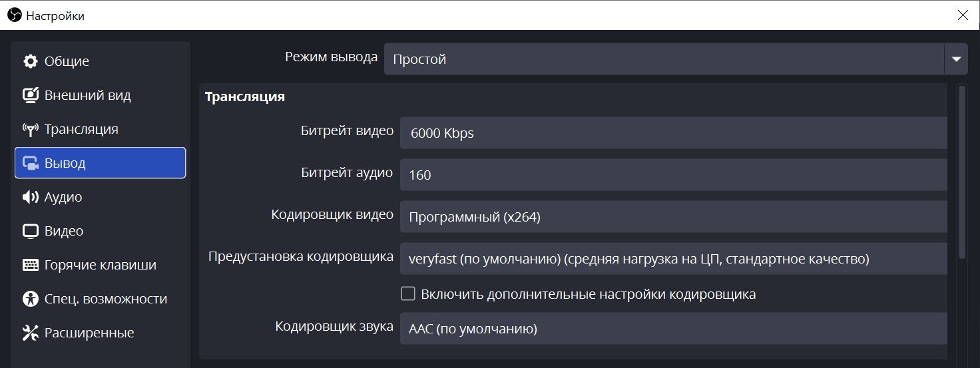Click the tools icon beside Расширенные
The height and width of the screenshot is (368, 980).
[x=31, y=333]
